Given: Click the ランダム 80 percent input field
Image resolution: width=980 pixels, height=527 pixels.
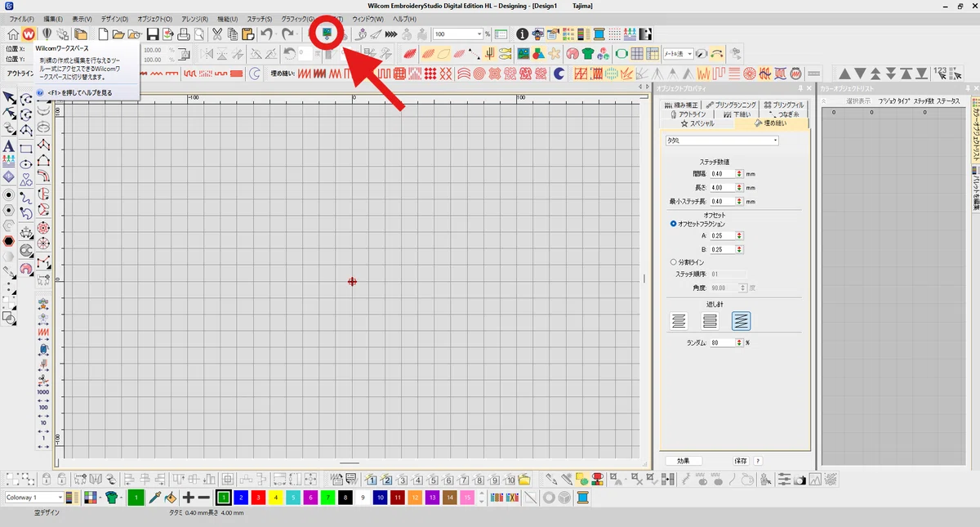Looking at the screenshot, I should click(x=721, y=342).
